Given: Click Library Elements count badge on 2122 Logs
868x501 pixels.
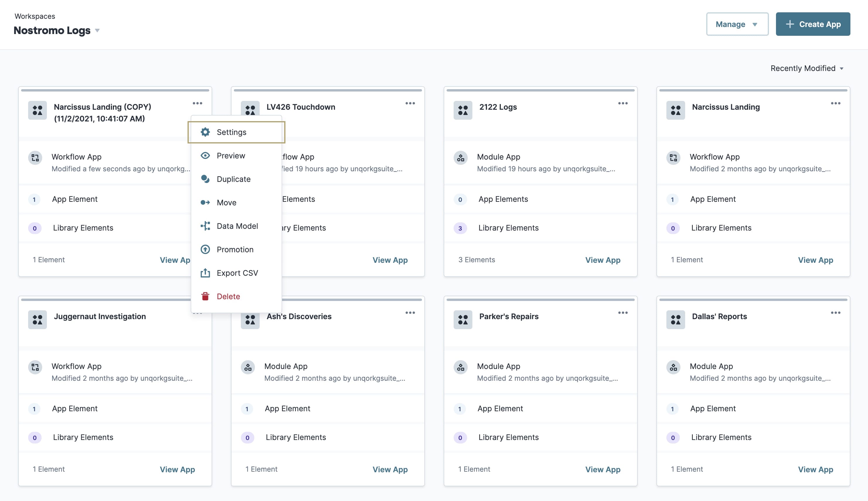Looking at the screenshot, I should tap(460, 228).
